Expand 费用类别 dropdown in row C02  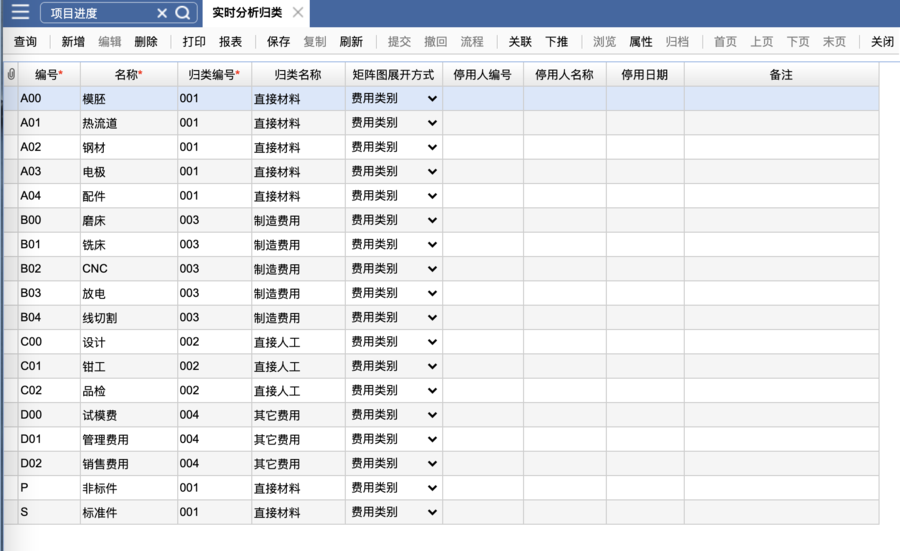[432, 391]
